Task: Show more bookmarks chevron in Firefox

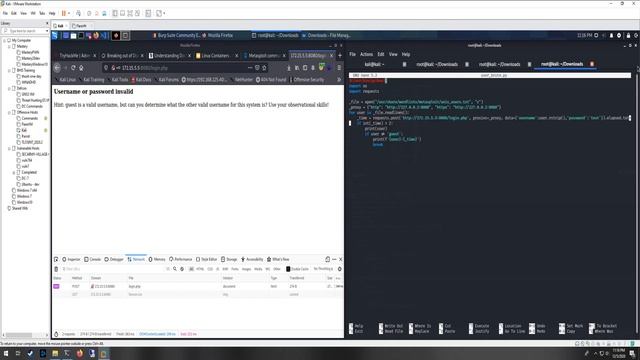Action: pyautogui.click(x=339, y=80)
